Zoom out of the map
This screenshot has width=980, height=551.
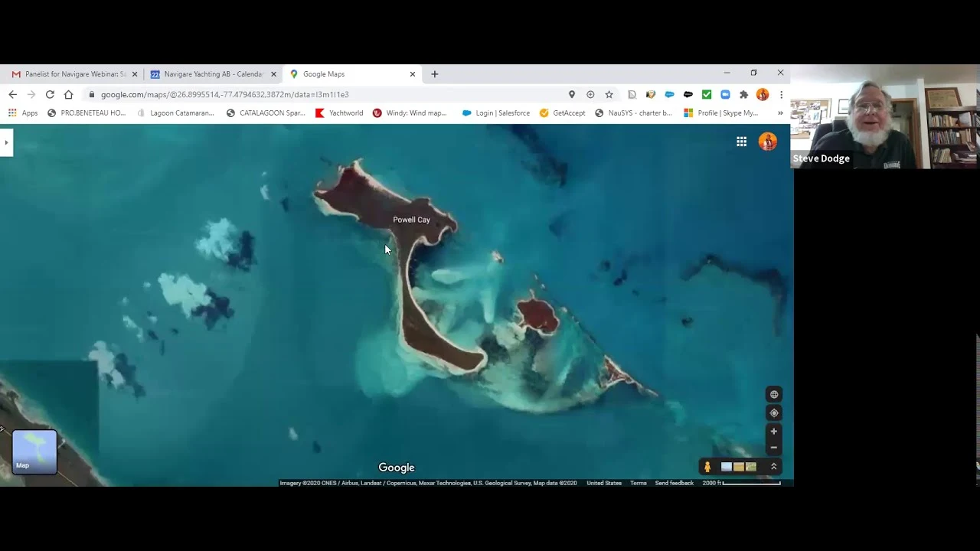coord(773,448)
